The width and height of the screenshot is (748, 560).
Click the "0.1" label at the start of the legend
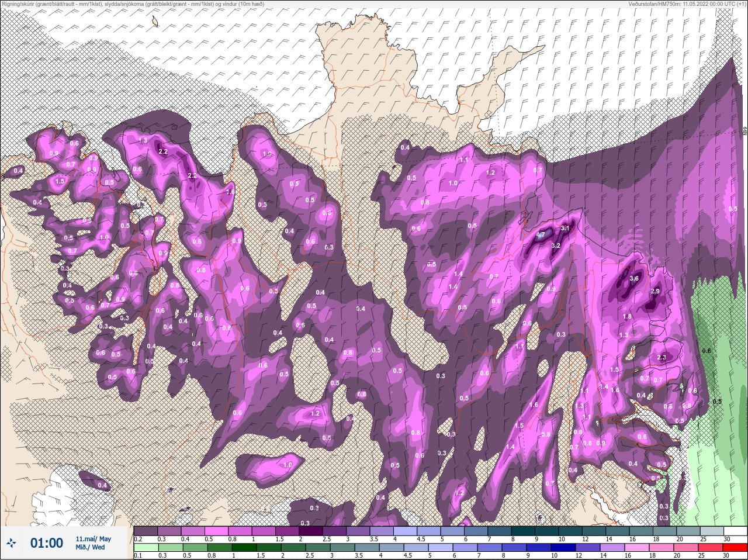point(138,556)
